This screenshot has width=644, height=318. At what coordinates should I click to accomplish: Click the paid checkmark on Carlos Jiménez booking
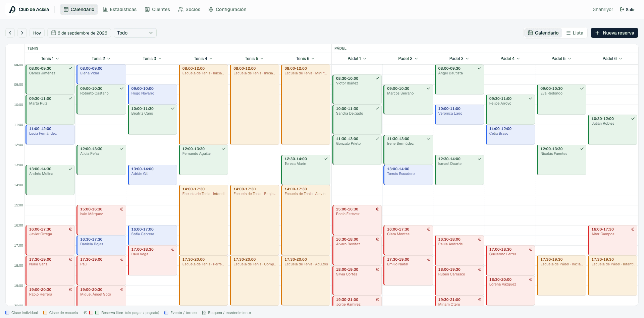pyautogui.click(x=70, y=68)
